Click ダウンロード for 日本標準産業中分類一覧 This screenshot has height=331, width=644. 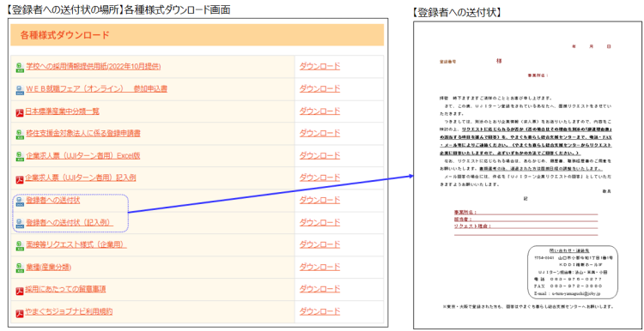(x=319, y=111)
